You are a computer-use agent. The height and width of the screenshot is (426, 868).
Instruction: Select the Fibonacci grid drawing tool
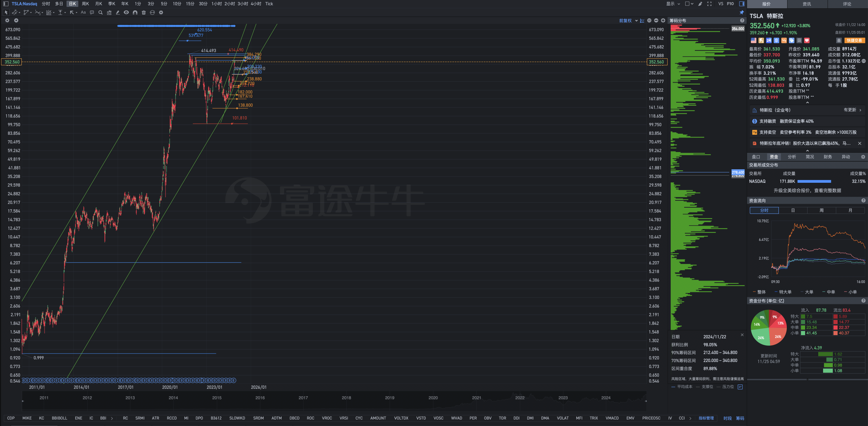(49, 12)
